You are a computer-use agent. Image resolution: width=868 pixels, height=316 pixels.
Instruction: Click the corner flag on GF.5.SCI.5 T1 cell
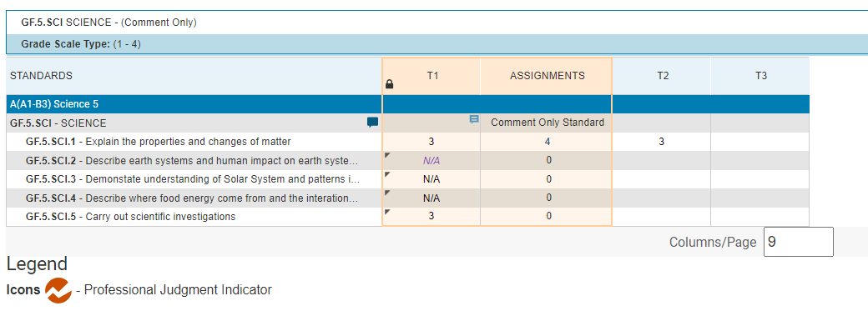coord(387,212)
